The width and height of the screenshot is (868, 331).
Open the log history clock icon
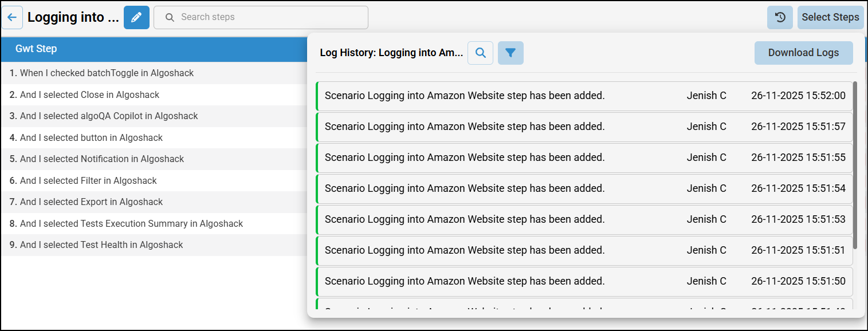coord(780,17)
